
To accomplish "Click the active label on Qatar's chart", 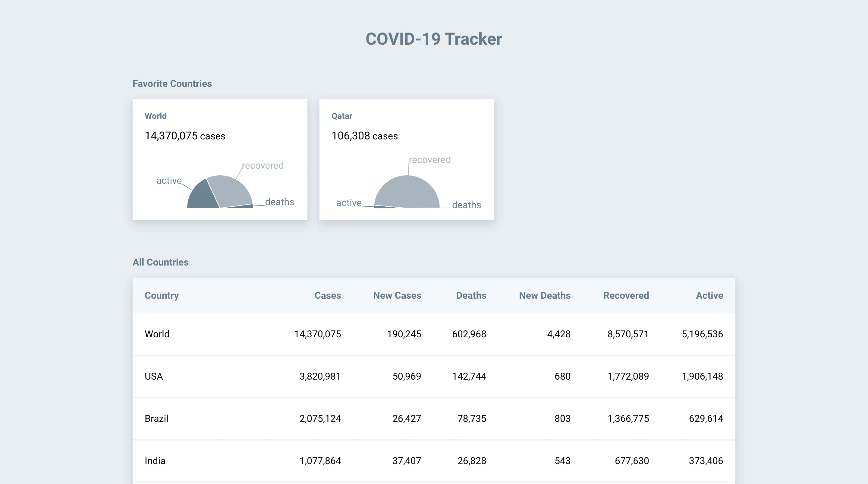I will pyautogui.click(x=349, y=203).
